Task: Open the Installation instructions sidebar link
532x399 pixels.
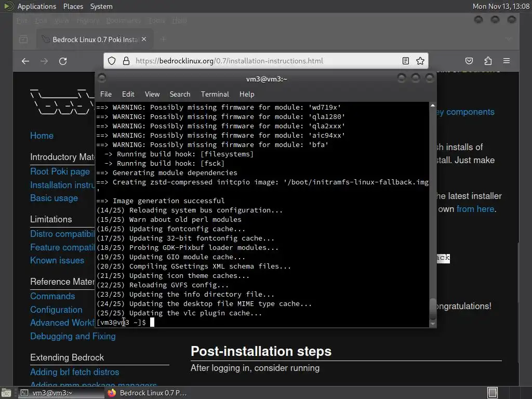Action: point(62,185)
